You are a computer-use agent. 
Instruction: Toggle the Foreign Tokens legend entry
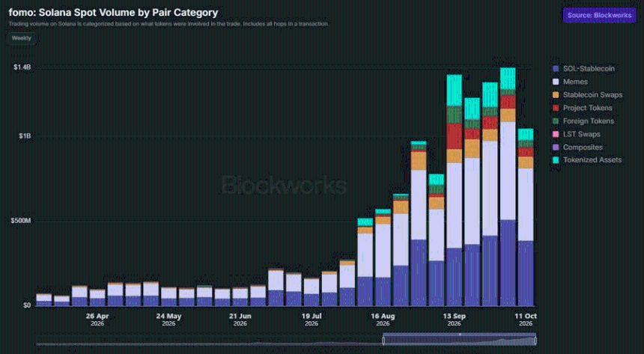(583, 121)
